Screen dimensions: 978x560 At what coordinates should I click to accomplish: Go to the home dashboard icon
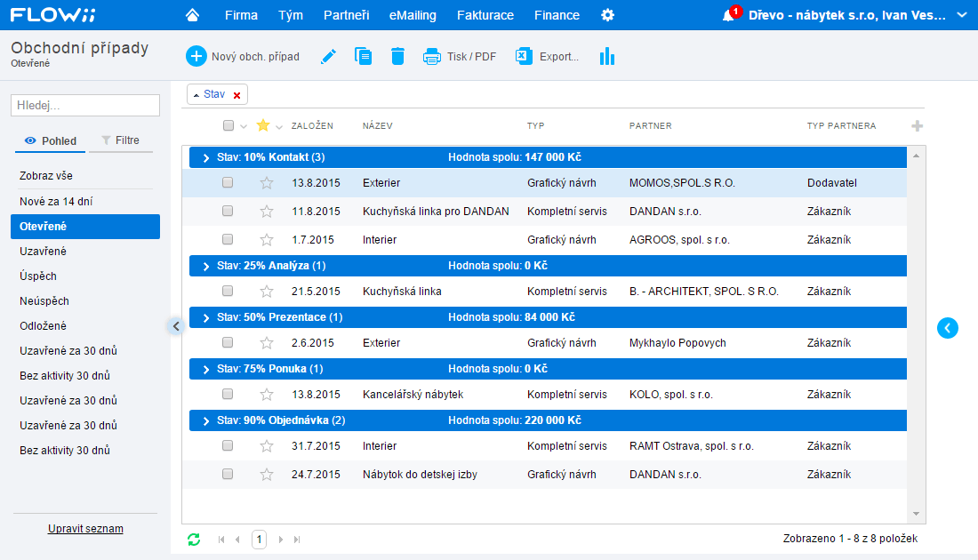(x=192, y=15)
